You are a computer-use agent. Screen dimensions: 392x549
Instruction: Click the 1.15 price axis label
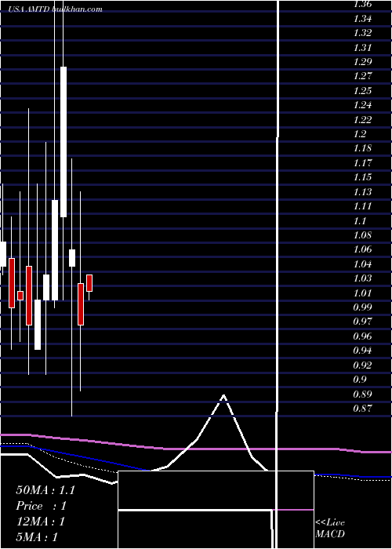(362, 177)
